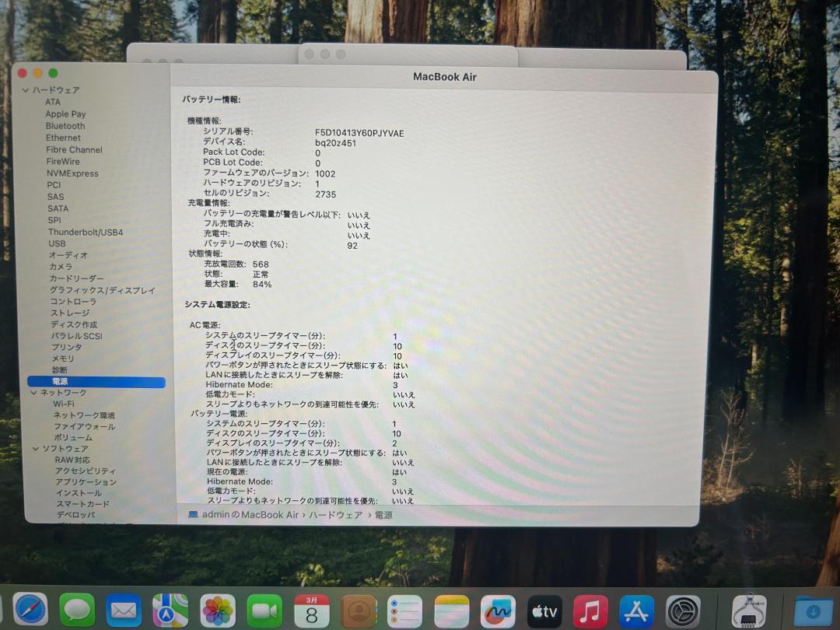The width and height of the screenshot is (840, 630).
Task: Click the System Information Dock icon
Action: coord(749,611)
